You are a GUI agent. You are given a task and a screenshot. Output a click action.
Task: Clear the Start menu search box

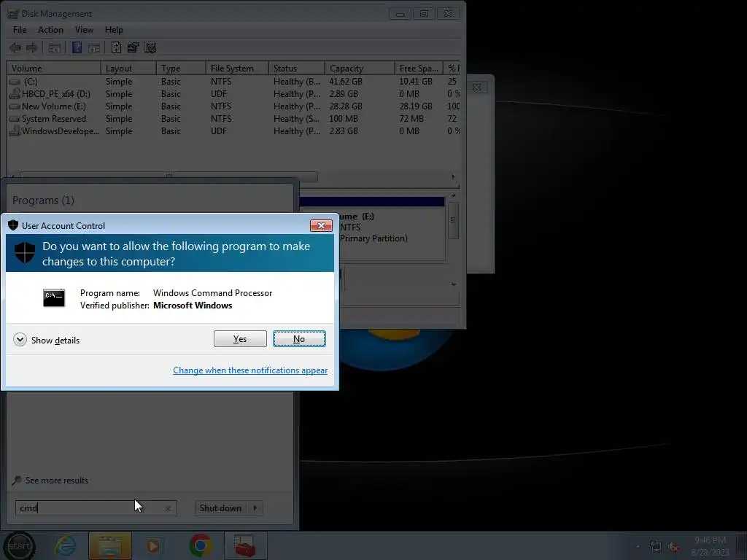pos(169,508)
